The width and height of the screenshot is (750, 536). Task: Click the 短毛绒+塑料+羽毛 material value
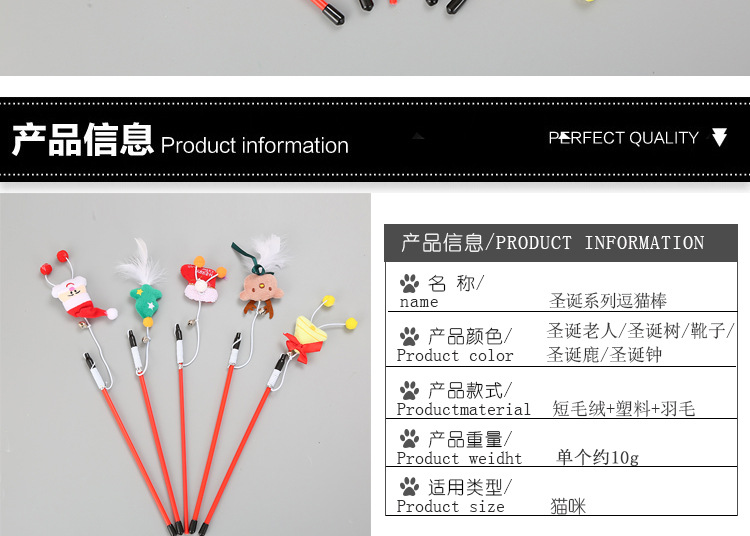pyautogui.click(x=623, y=409)
